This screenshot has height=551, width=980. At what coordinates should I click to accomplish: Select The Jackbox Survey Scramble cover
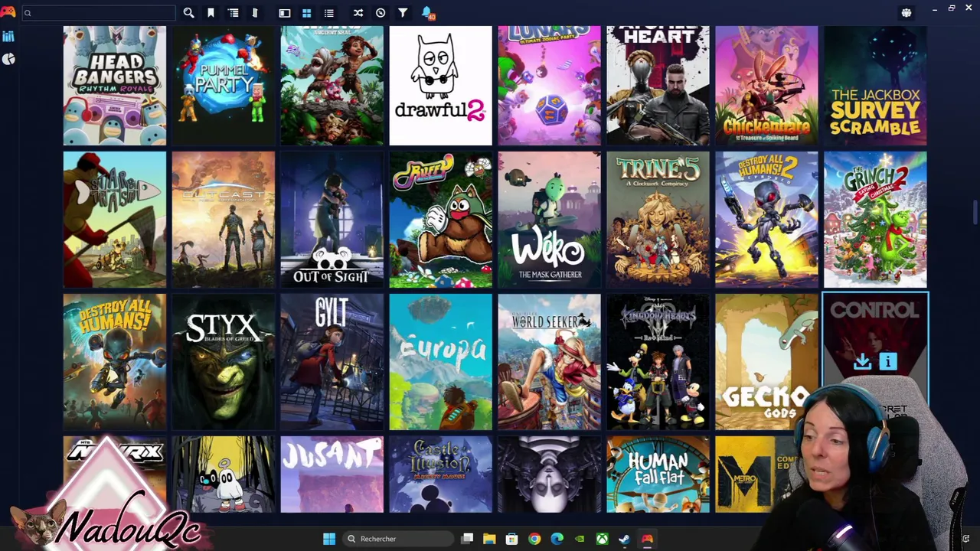coord(876,86)
